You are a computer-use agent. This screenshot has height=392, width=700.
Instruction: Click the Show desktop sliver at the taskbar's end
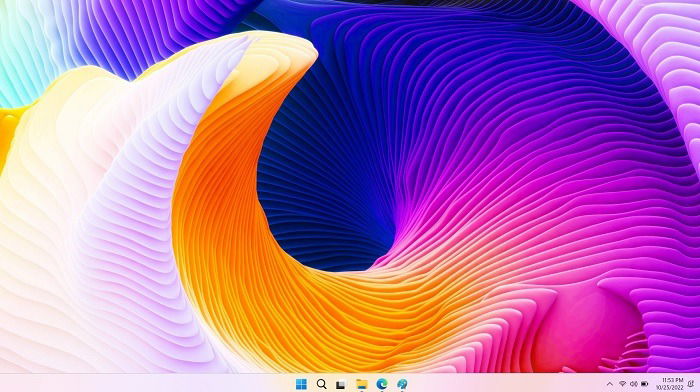coord(699,383)
